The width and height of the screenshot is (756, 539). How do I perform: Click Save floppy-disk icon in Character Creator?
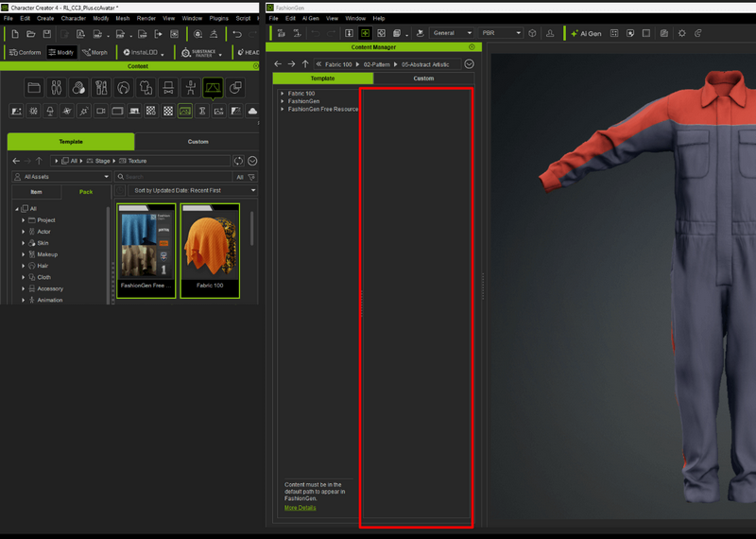(46, 34)
